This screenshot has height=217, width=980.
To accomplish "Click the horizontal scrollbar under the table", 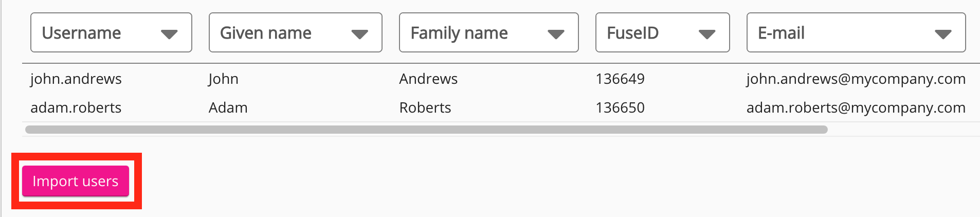I will pos(426,130).
